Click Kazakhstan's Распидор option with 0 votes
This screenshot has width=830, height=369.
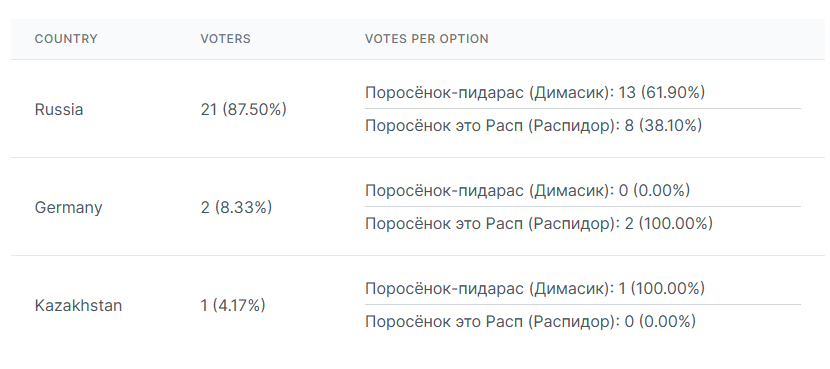click(x=530, y=321)
